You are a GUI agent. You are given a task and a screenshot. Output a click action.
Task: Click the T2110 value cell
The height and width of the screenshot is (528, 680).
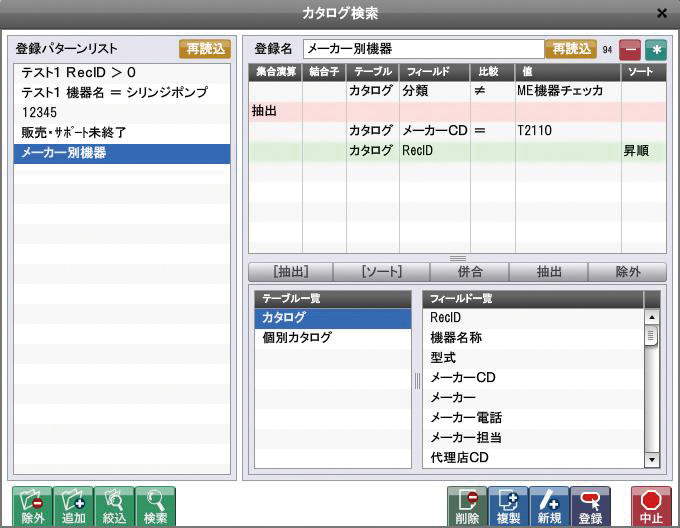point(568,130)
